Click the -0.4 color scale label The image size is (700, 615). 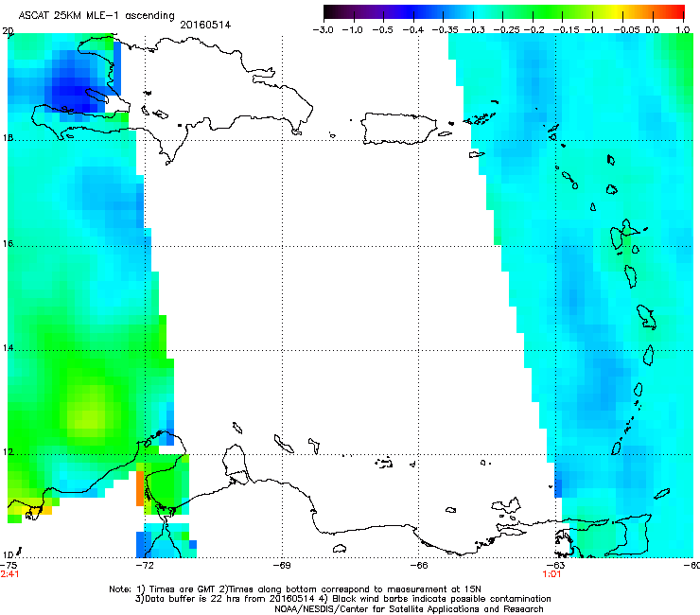(x=413, y=30)
